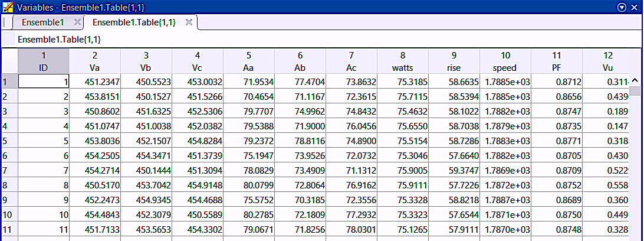Select the cell containing 454.3302
This screenshot has height=241, width=644.
click(x=198, y=229)
